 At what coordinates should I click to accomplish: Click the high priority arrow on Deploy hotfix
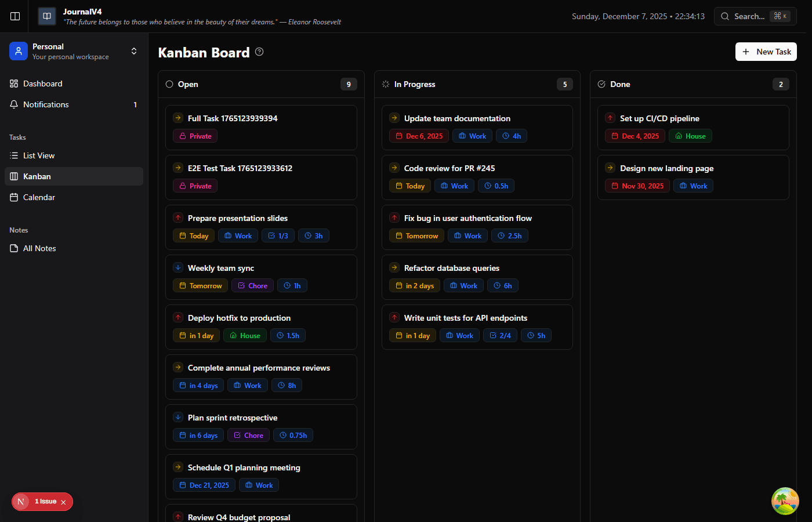click(x=178, y=317)
